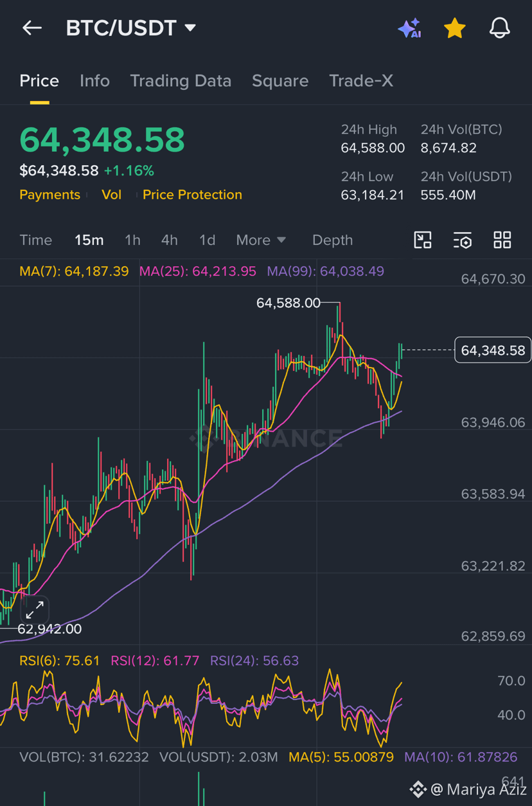
Task: Tap the 24h Vol(USDT) value 555.40M
Action: tap(448, 195)
